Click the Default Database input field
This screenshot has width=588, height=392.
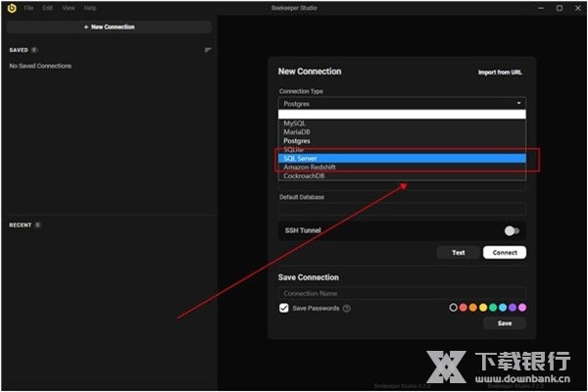click(402, 209)
